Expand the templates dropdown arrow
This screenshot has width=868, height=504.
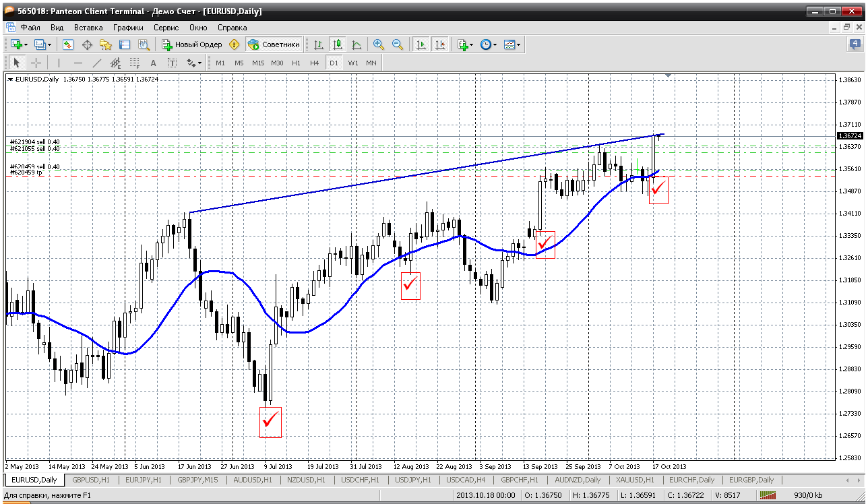(519, 44)
